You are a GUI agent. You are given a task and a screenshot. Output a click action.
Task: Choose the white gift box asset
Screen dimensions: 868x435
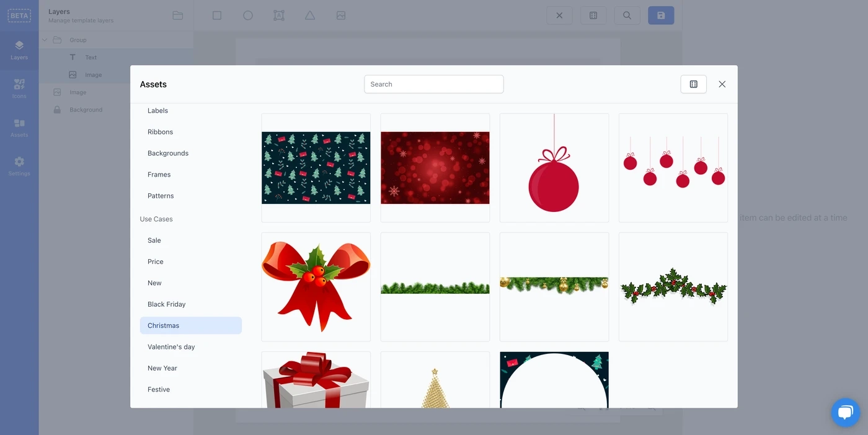click(x=316, y=380)
